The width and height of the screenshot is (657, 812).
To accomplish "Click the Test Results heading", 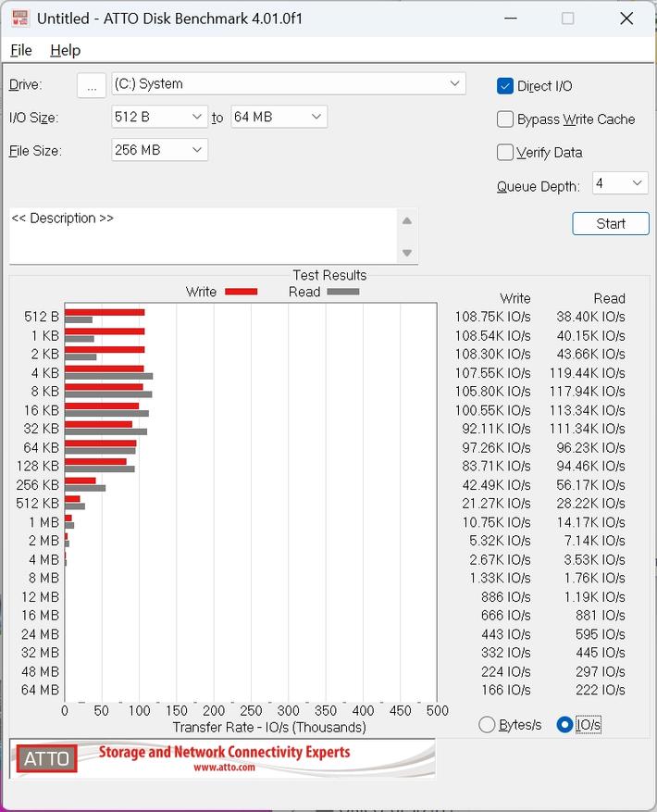I will (329, 275).
